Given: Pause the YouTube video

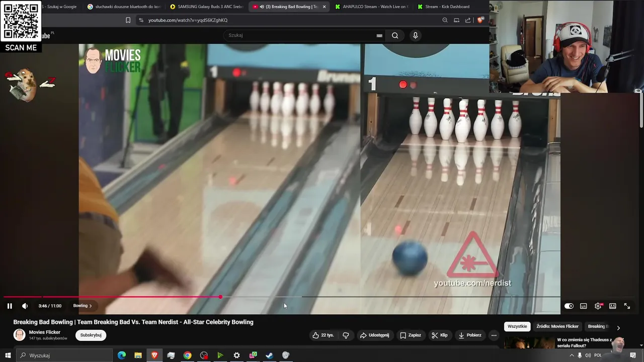Looking at the screenshot, I should [10, 306].
